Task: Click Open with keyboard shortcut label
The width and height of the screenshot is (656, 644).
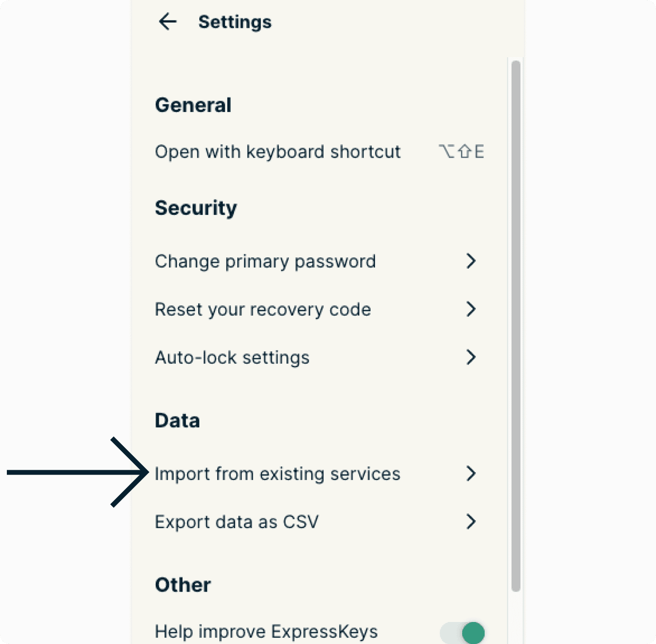Action: click(278, 152)
